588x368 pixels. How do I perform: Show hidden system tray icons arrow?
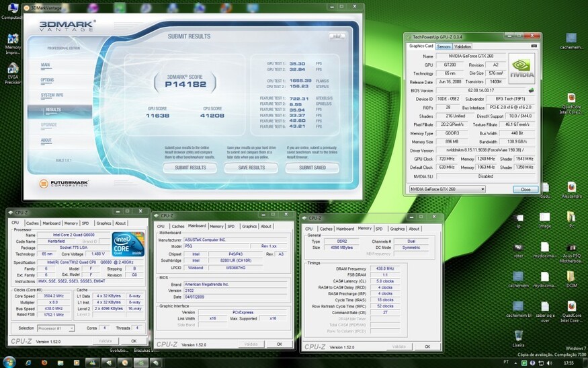[515, 363]
